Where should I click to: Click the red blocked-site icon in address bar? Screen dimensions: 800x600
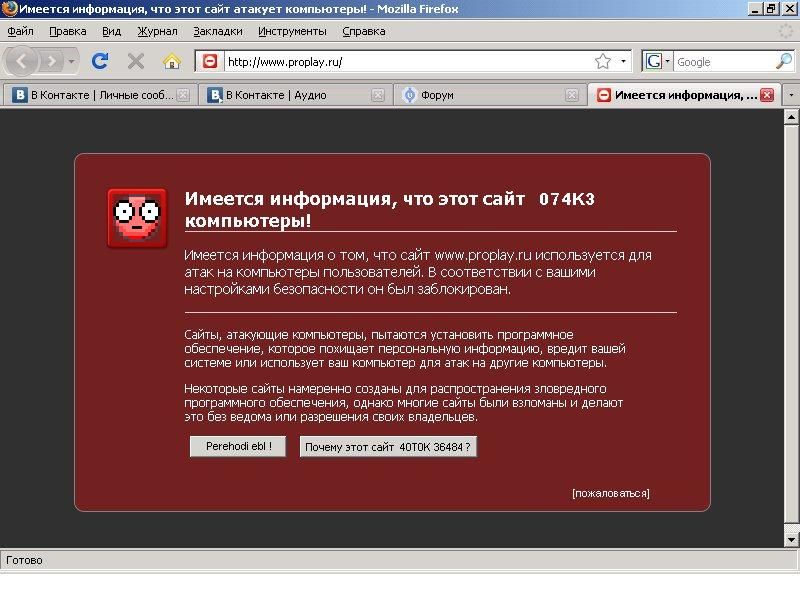210,62
